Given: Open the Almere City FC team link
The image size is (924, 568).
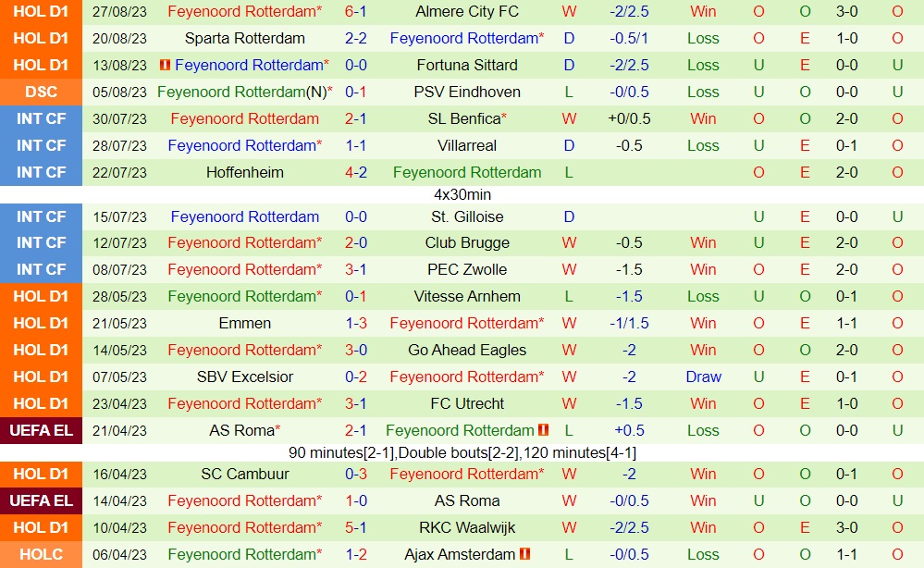Looking at the screenshot, I should tap(467, 12).
